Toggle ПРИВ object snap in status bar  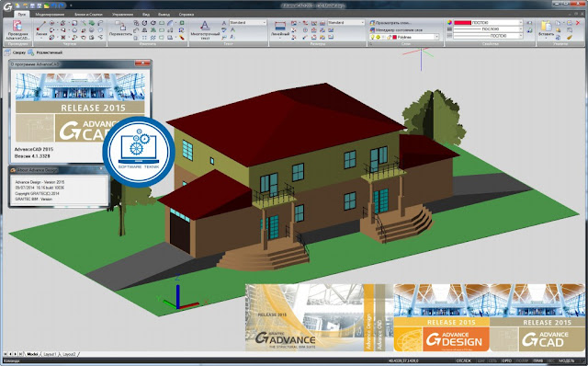point(538,360)
